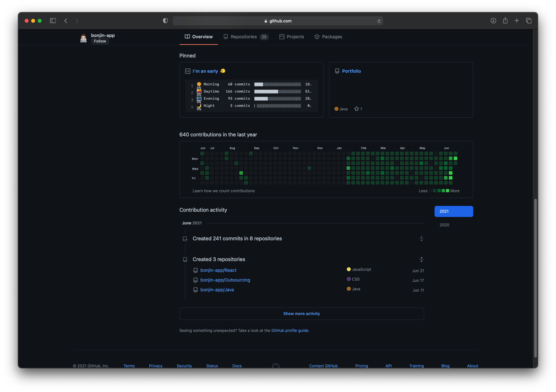The width and height of the screenshot is (556, 392).
Task: Open the pinned gist "I'm an early"
Action: (205, 71)
